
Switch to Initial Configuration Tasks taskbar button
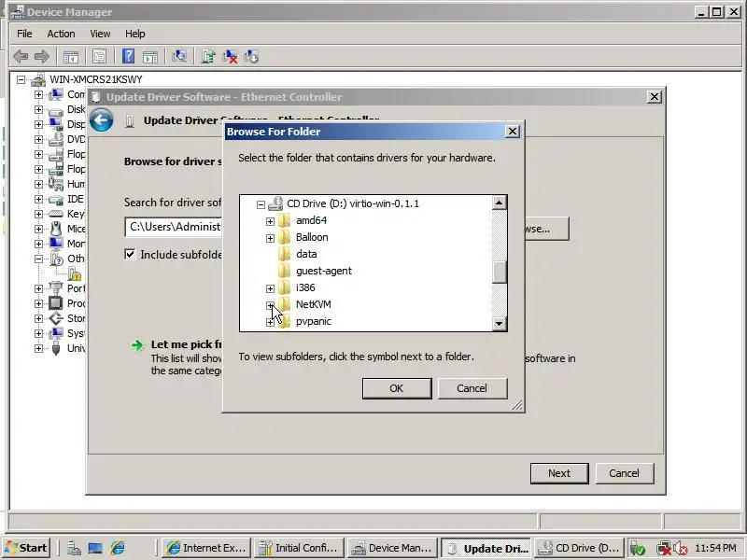299,548
